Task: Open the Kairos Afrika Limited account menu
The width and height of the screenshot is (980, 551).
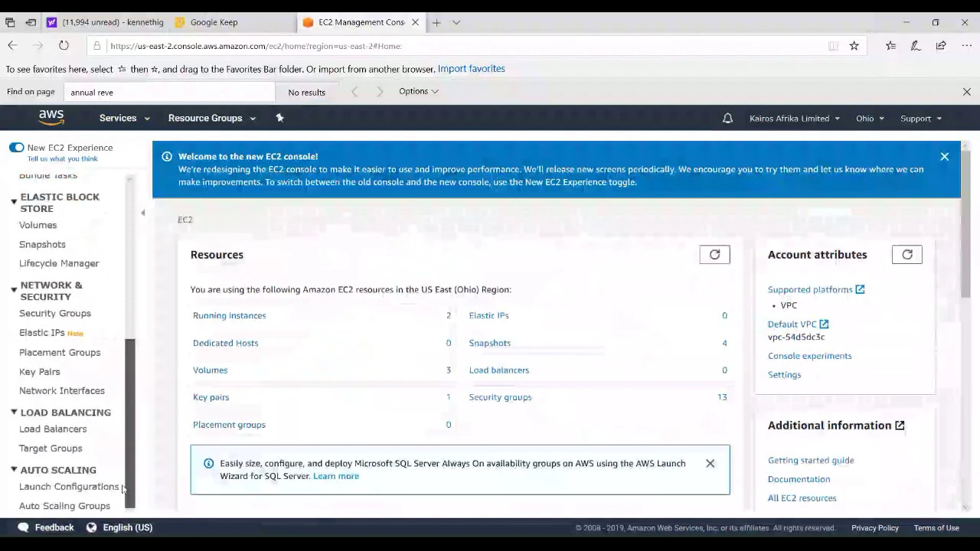Action: (795, 119)
